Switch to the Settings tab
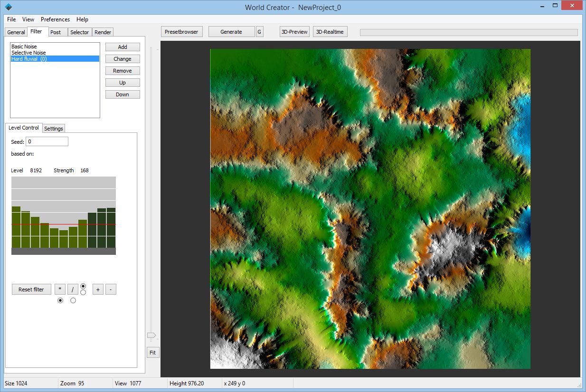Screen dimensions: 586x392 tap(53, 128)
